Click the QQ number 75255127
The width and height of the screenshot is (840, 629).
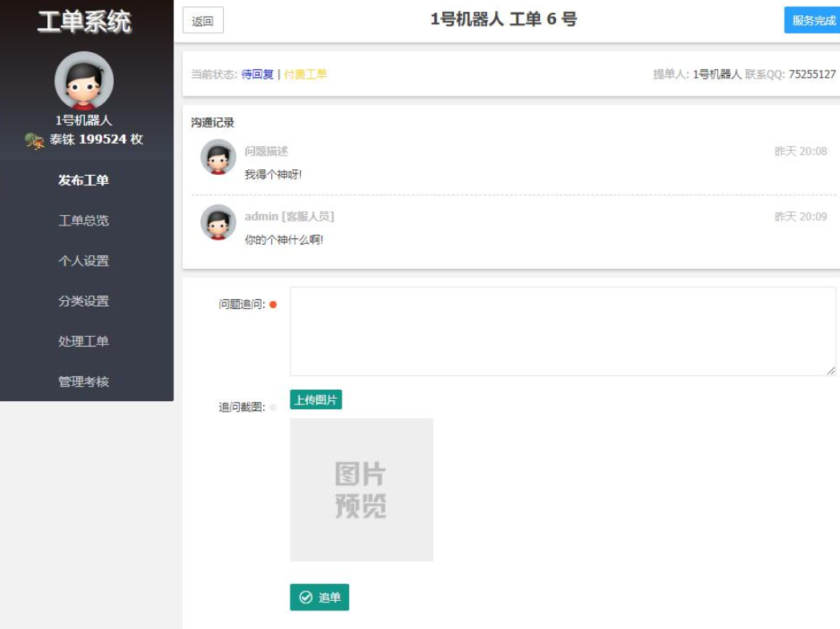click(x=812, y=75)
